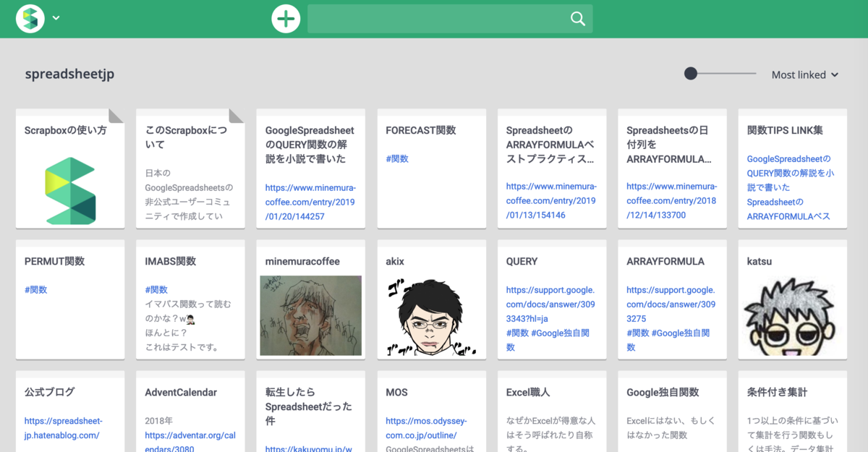Create a new page with the plus button

[286, 19]
